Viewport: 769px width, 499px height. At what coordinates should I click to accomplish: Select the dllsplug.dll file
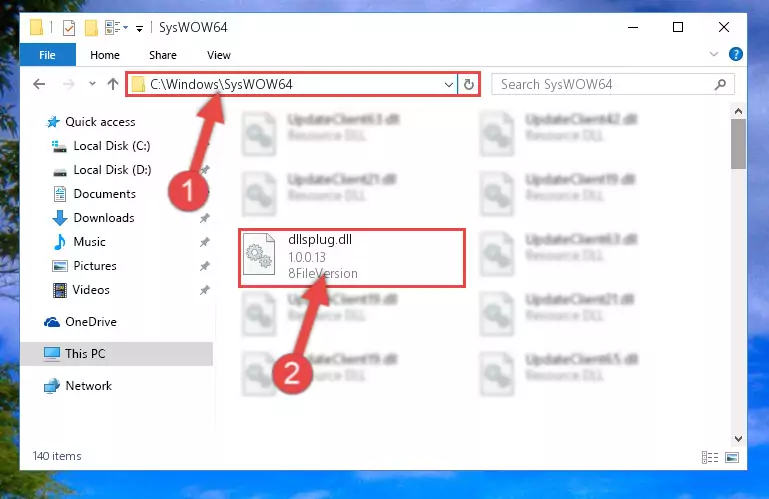coord(352,258)
